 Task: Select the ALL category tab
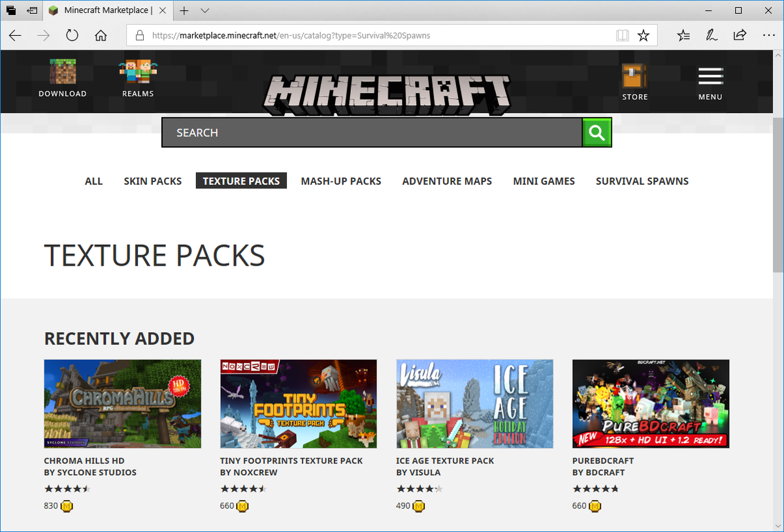pos(93,181)
